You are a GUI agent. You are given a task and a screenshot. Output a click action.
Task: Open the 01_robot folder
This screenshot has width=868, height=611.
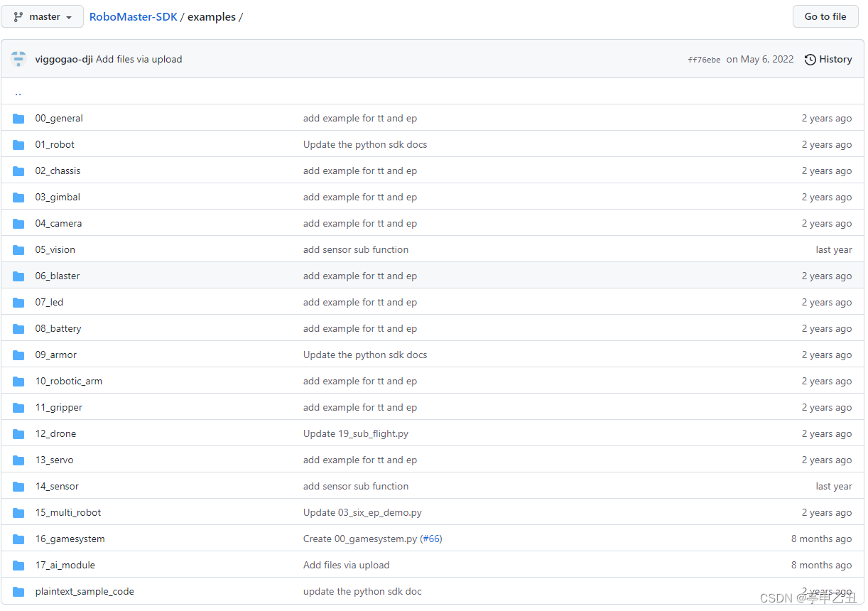55,145
